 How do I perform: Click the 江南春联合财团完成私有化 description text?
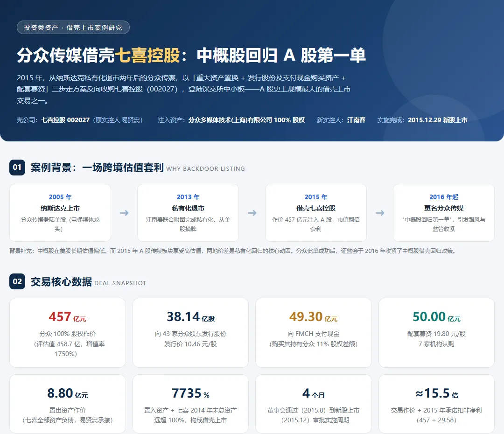[x=188, y=224]
